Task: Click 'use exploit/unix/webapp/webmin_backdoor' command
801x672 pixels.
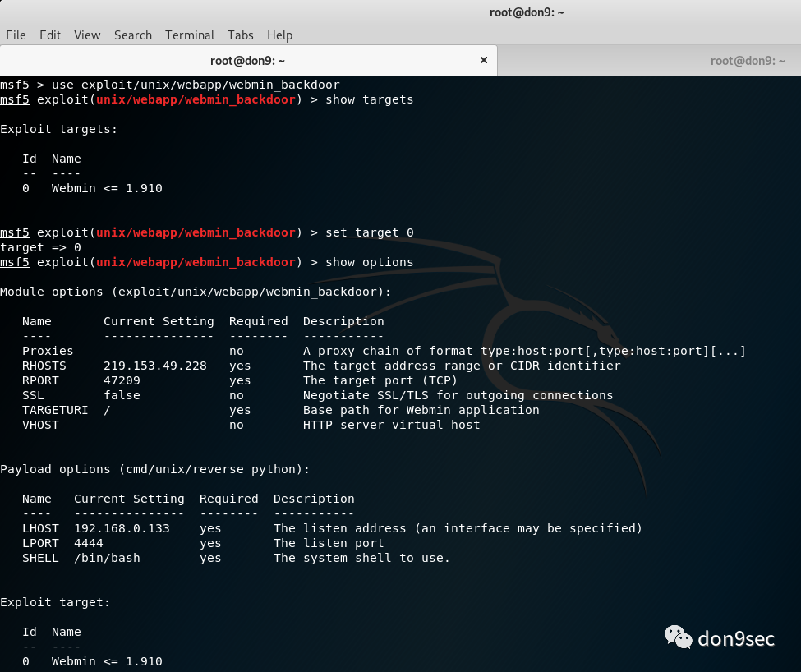Action: coord(196,85)
